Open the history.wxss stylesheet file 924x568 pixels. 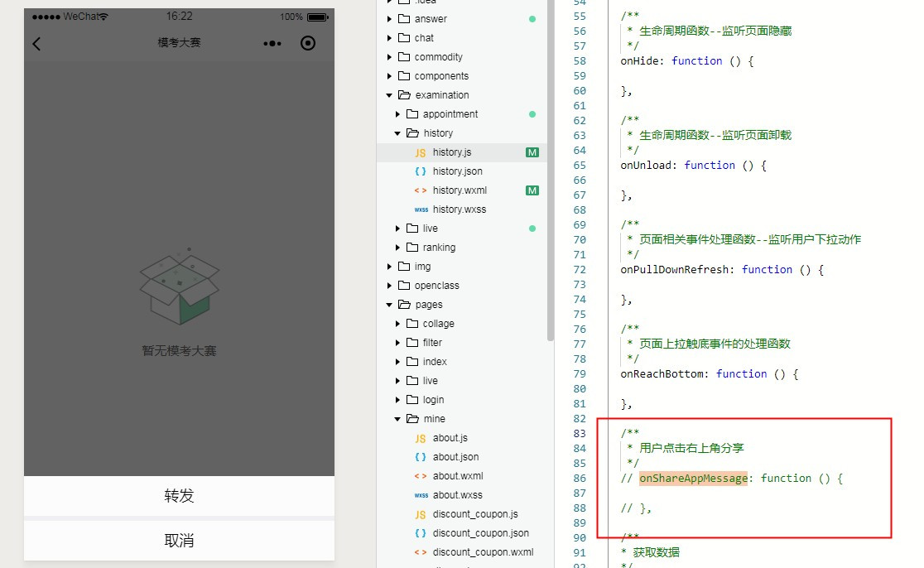tap(459, 209)
